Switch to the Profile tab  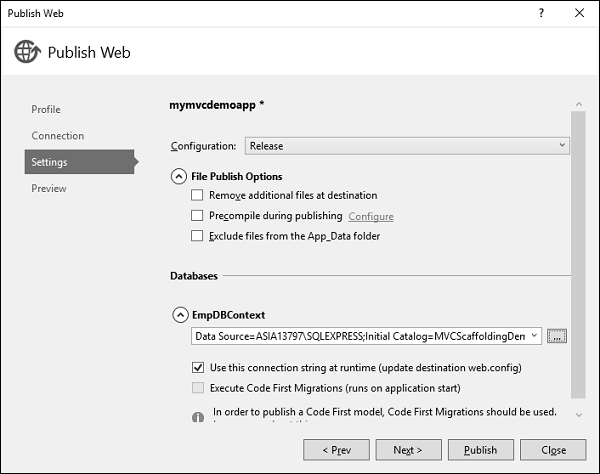[46, 109]
